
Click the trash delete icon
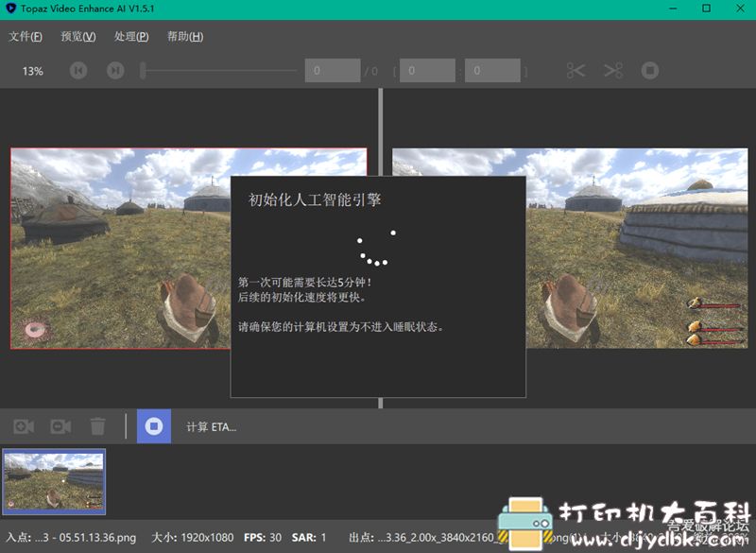[97, 426]
